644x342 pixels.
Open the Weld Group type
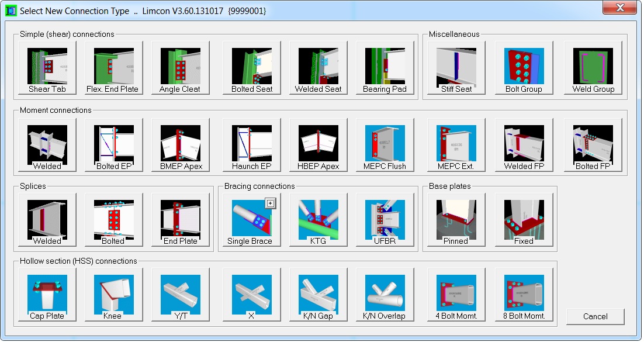[x=593, y=68]
